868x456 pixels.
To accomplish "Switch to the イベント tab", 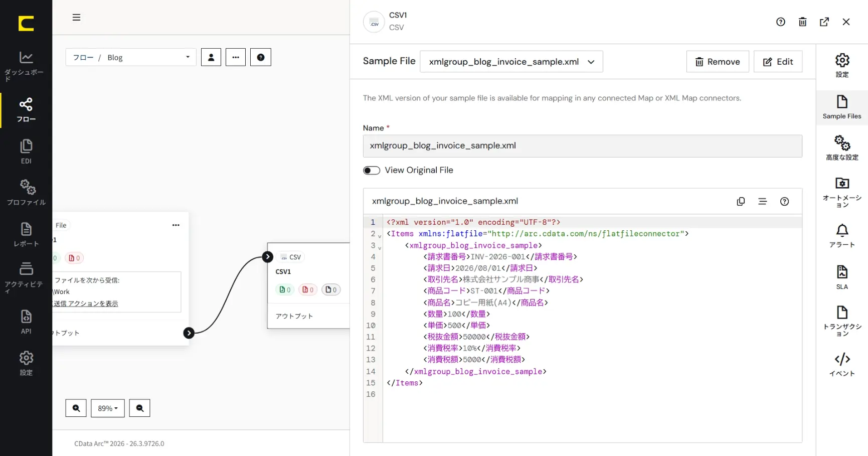I will tap(842, 365).
